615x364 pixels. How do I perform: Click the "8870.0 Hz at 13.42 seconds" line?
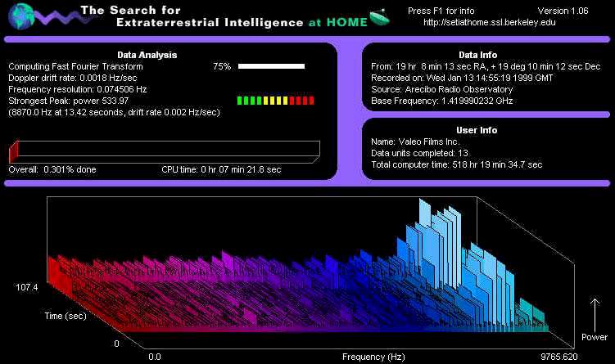(114, 112)
